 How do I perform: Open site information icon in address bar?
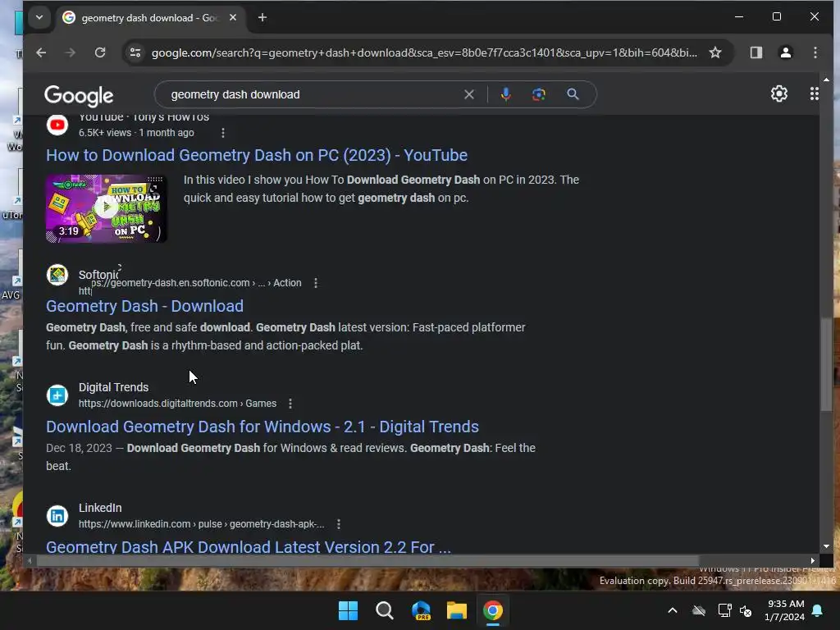tap(135, 52)
